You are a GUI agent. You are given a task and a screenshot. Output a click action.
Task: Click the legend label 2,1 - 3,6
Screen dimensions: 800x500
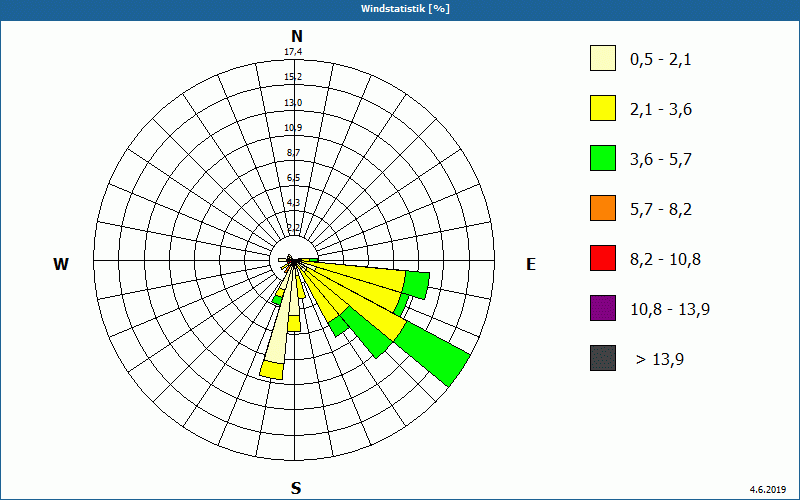coord(661,110)
